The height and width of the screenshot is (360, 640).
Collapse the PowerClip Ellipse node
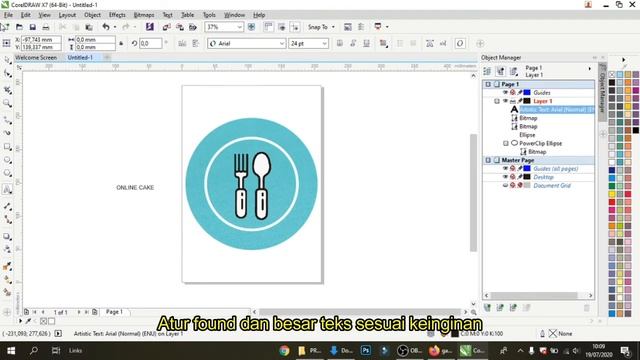click(x=506, y=143)
